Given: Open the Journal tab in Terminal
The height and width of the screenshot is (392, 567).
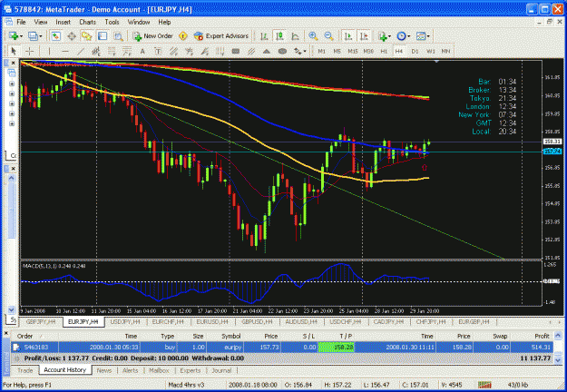Looking at the screenshot, I should coord(221,370).
